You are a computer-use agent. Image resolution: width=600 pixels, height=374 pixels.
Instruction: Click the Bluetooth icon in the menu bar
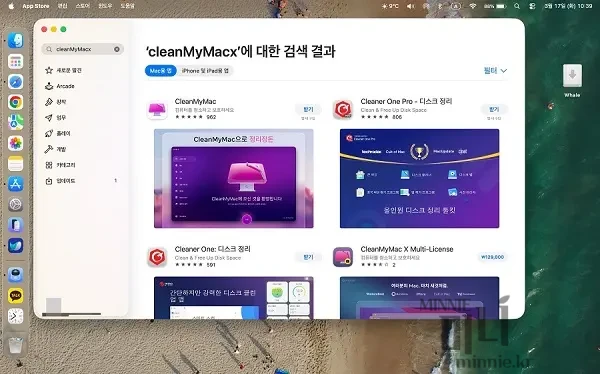coord(440,6)
